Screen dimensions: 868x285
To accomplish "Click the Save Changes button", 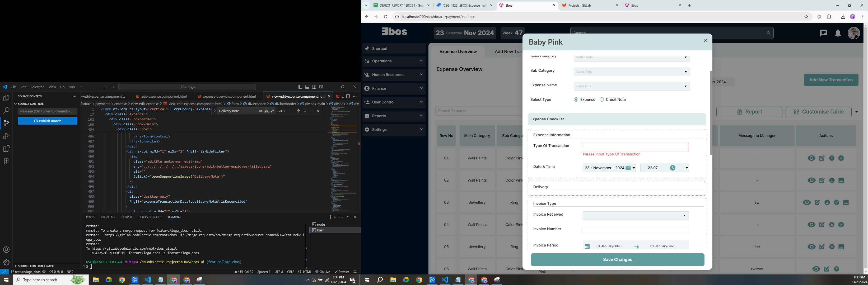I will tap(617, 260).
